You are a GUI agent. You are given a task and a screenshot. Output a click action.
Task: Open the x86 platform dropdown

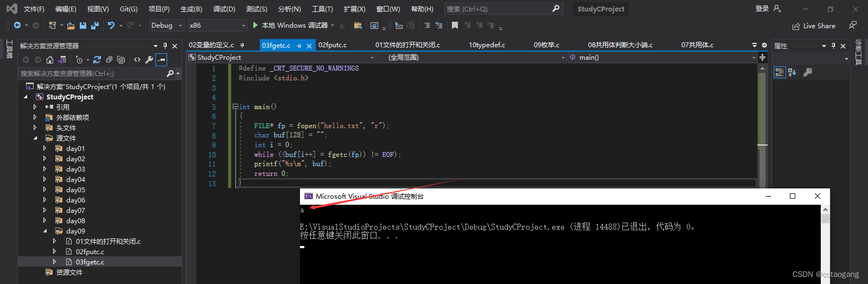pos(218,26)
